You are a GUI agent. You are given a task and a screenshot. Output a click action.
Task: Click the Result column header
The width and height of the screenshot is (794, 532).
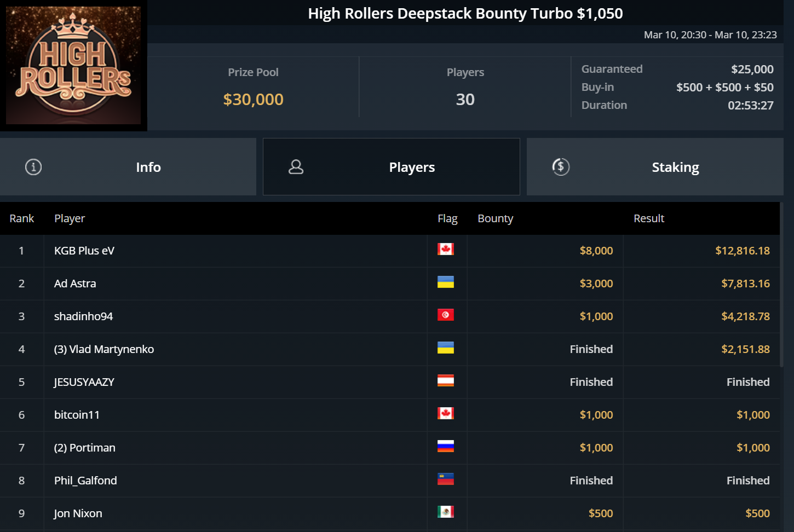point(648,218)
